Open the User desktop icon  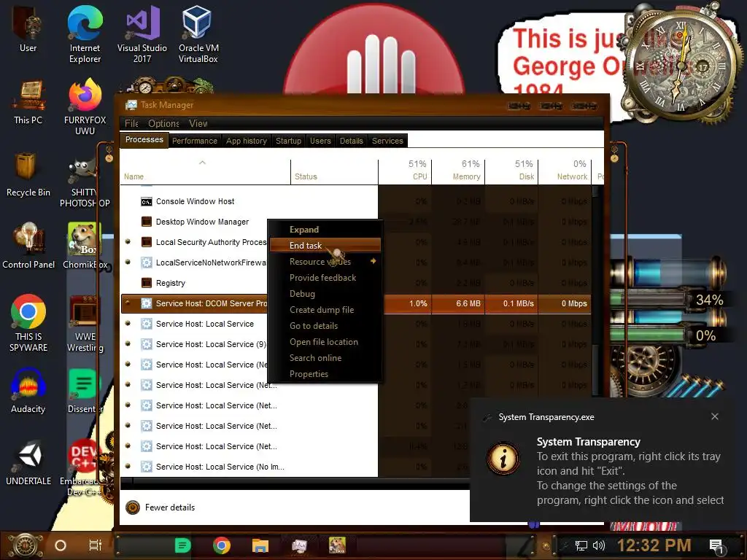28,29
